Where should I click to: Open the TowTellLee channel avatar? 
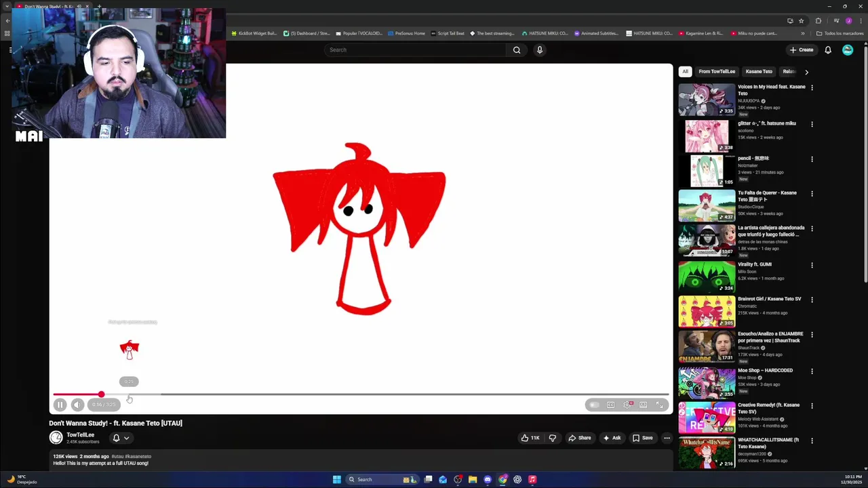(56, 438)
